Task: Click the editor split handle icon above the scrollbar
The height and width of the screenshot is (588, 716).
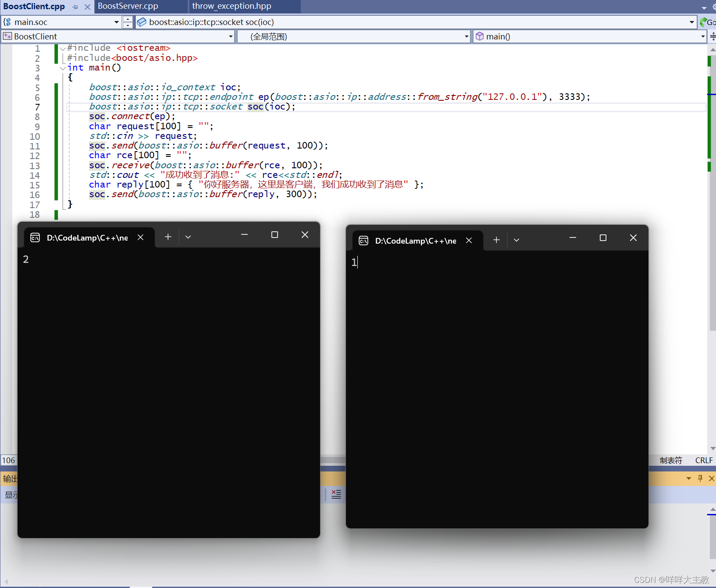Action: point(712,36)
